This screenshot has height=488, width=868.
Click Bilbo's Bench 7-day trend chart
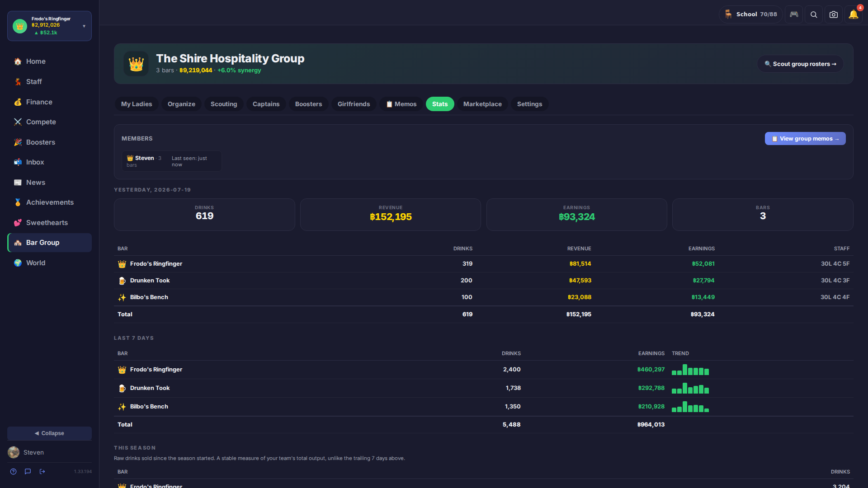(x=690, y=407)
